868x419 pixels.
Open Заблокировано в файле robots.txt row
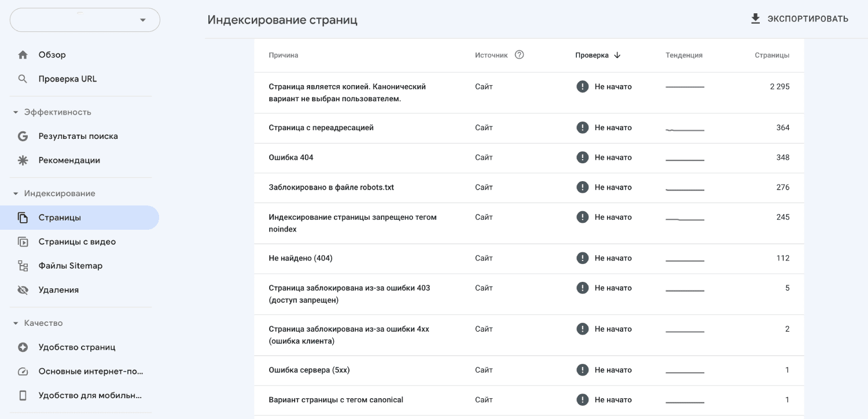click(x=529, y=188)
